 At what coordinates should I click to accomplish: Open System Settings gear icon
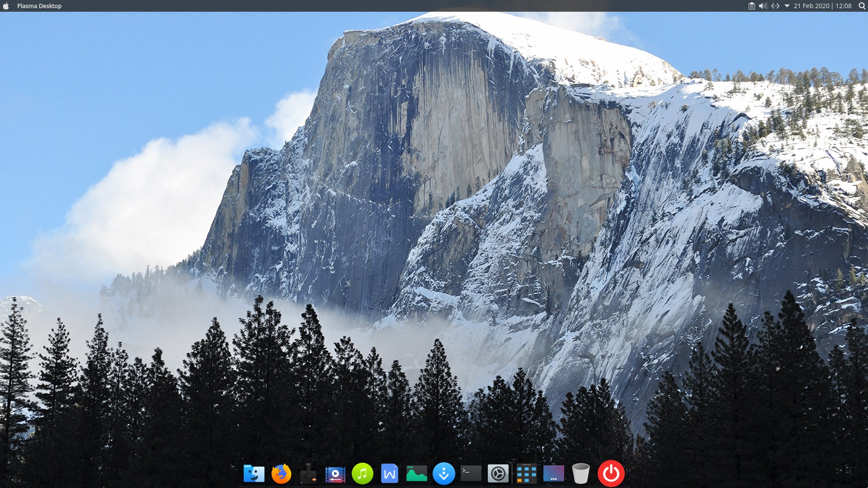click(x=498, y=474)
